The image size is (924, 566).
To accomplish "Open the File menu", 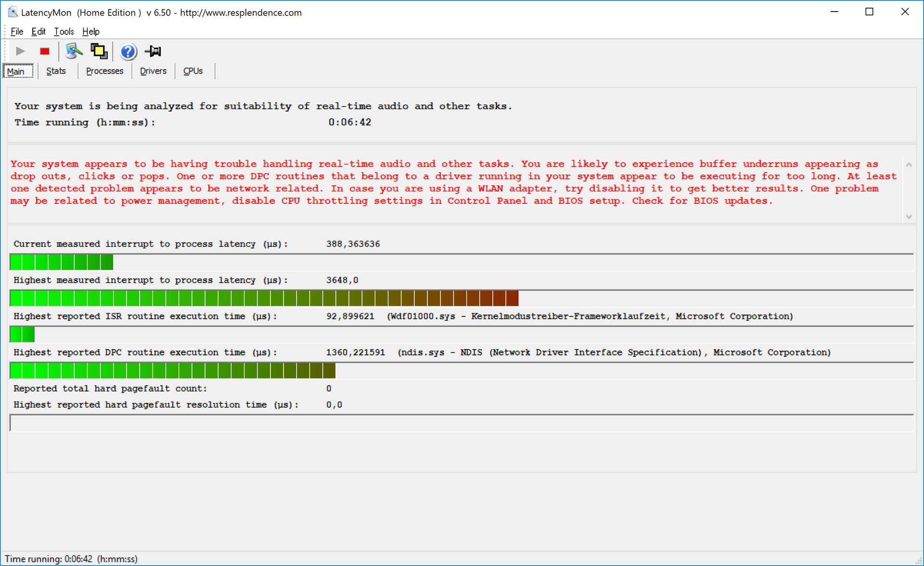I will [17, 32].
